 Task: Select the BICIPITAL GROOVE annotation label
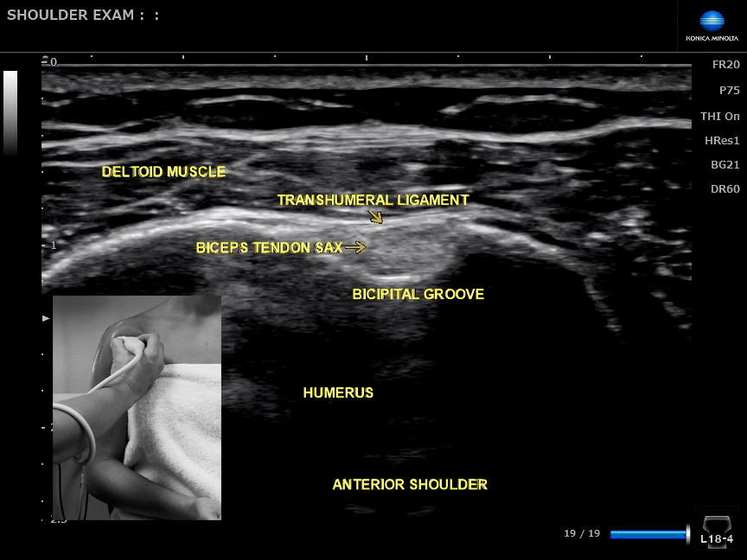pos(418,295)
